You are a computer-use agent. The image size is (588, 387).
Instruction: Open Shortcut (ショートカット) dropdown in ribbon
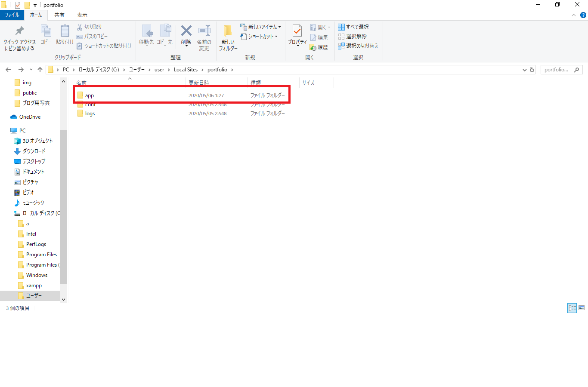(259, 37)
